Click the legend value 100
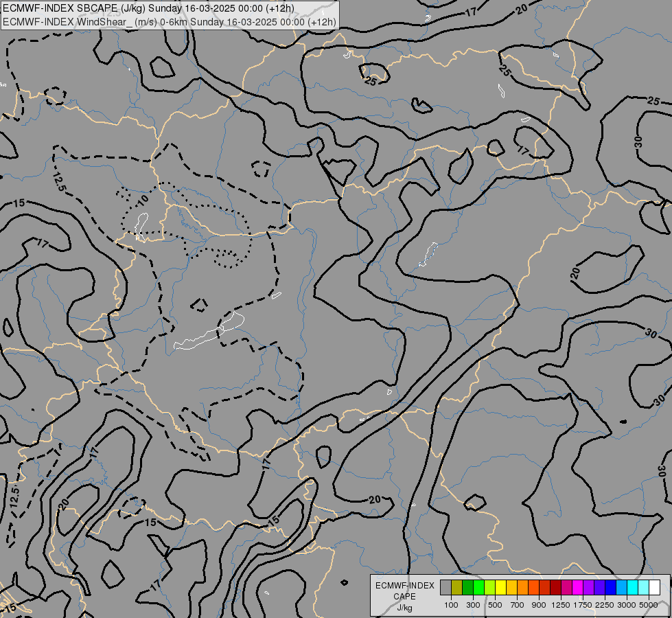672x618 pixels. click(451, 605)
